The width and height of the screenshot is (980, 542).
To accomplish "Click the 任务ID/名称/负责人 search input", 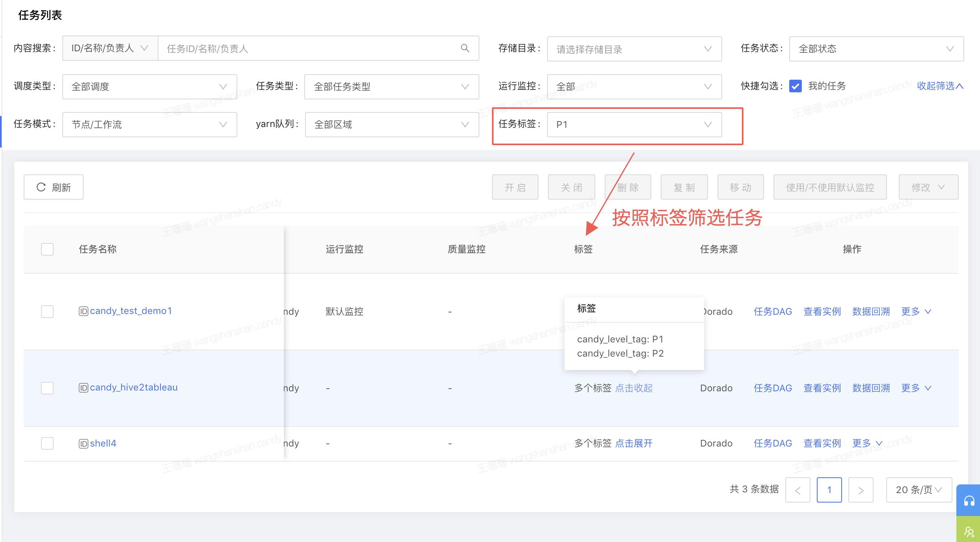I will point(307,49).
